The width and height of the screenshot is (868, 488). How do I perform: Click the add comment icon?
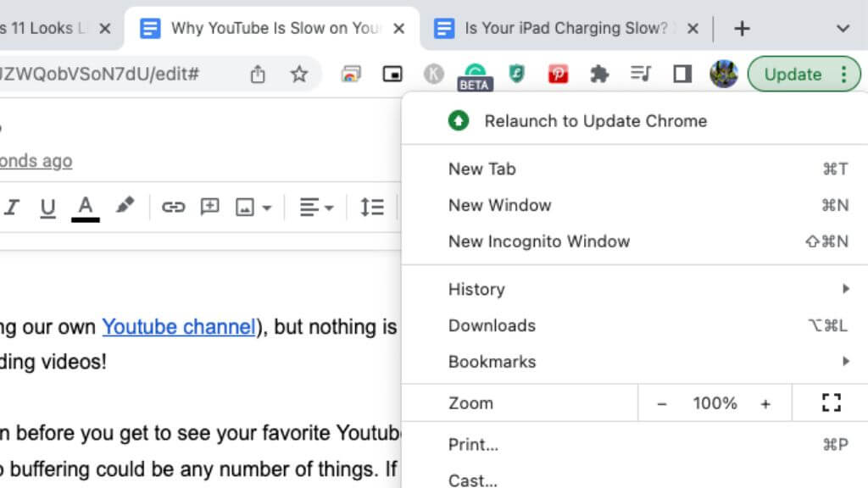click(210, 207)
